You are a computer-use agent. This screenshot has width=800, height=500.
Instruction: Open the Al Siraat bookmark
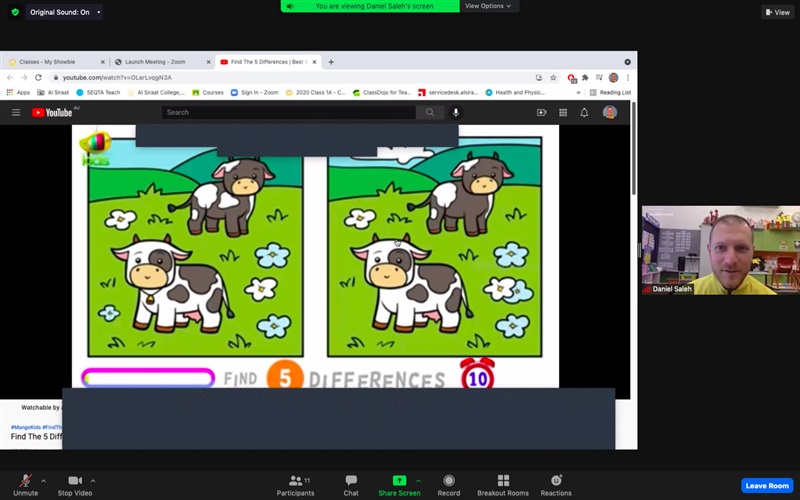click(53, 92)
